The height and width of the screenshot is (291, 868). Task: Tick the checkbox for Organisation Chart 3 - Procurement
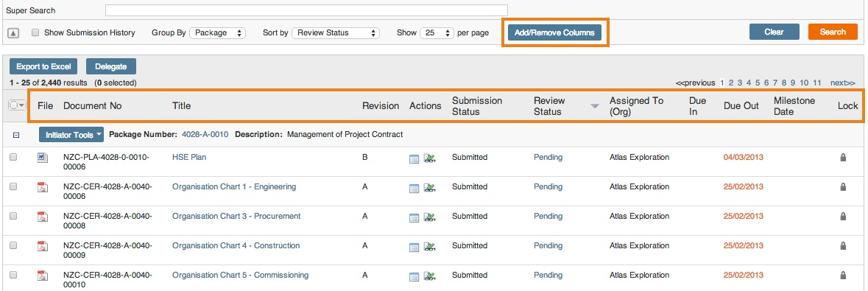[x=13, y=216]
